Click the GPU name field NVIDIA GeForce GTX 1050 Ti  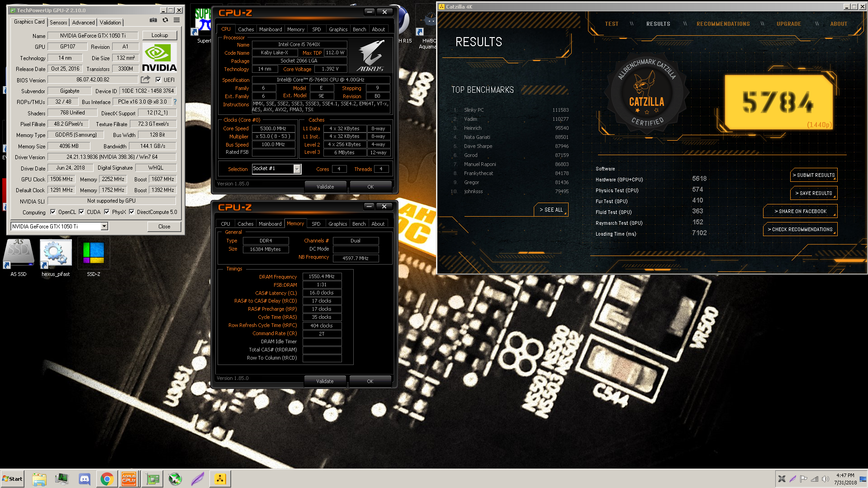(93, 36)
